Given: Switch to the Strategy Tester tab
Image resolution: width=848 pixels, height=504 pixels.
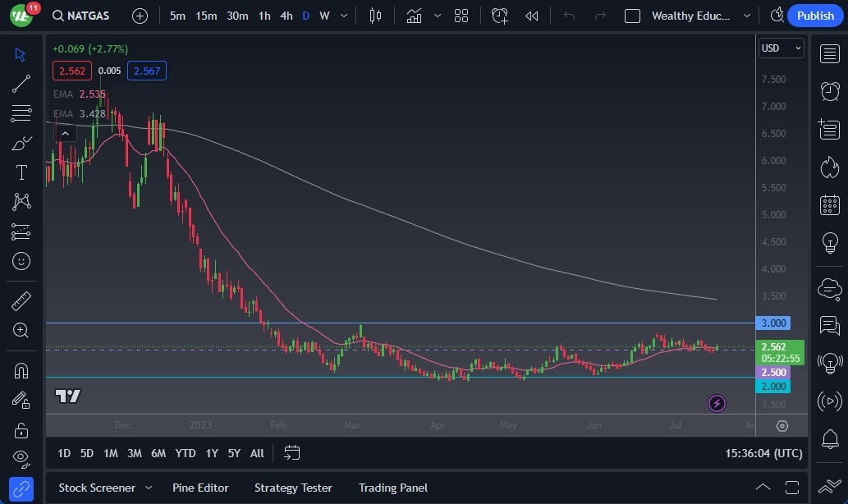Looking at the screenshot, I should [293, 488].
